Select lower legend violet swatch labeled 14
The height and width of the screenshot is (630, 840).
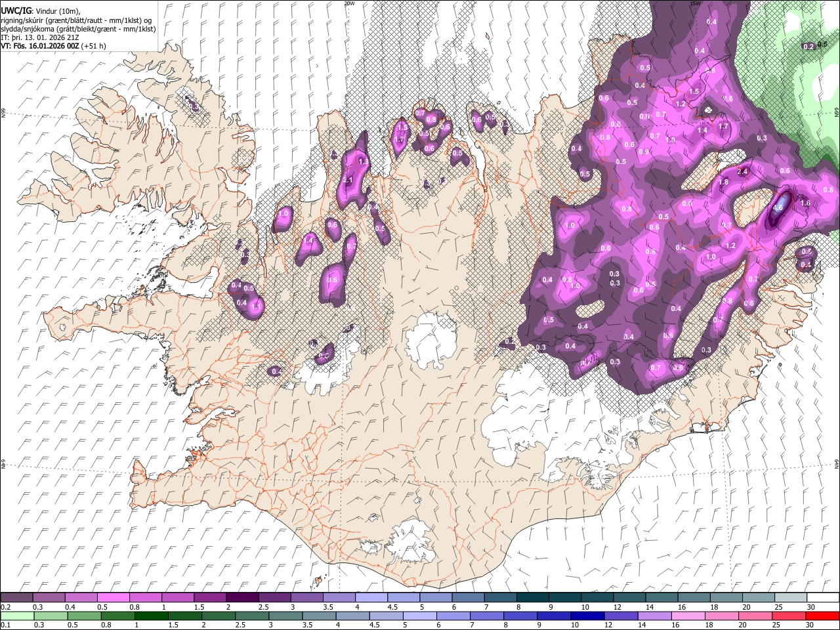pyautogui.click(x=654, y=616)
